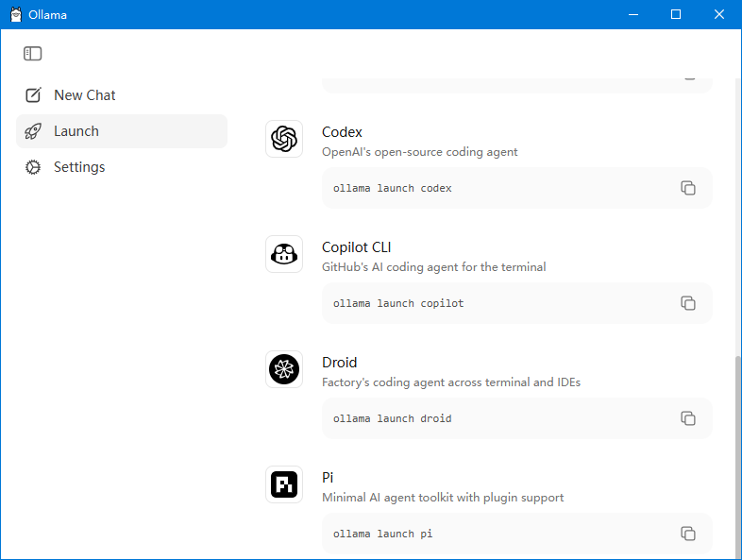Maximize the Ollama window
742x560 pixels.
[676, 15]
